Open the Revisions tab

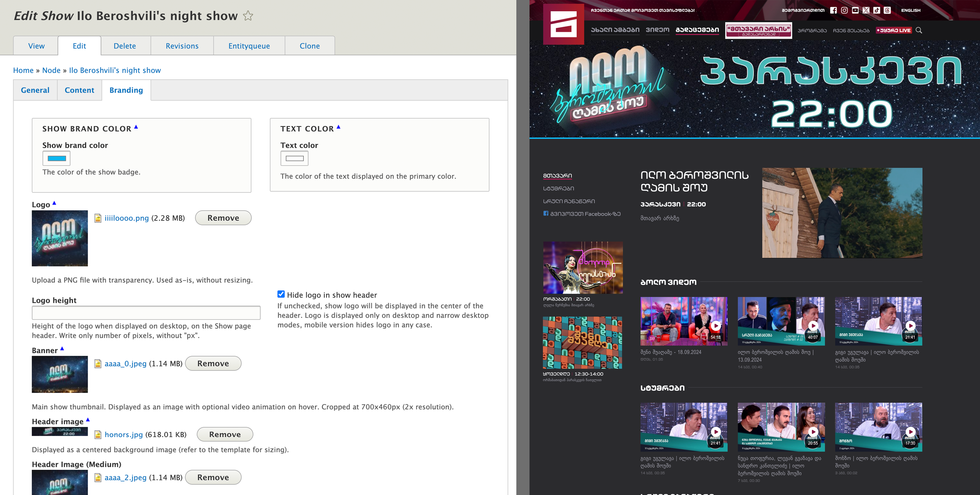(x=182, y=46)
